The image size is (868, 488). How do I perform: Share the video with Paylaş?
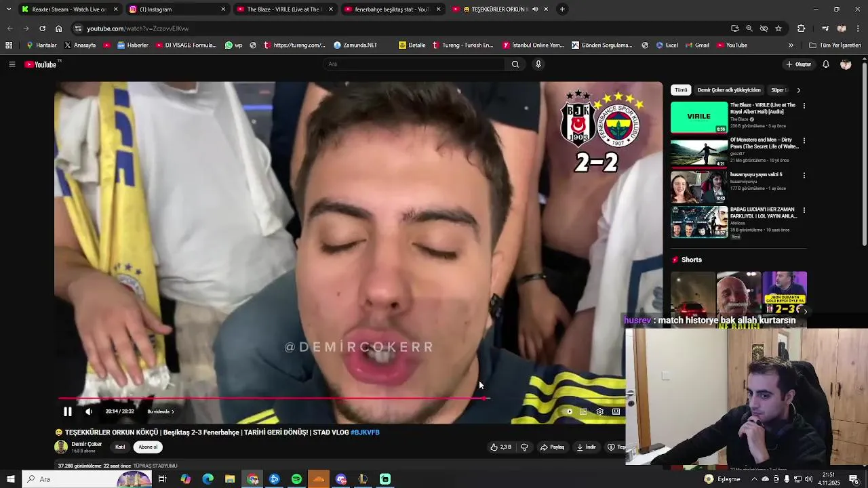coord(553,447)
